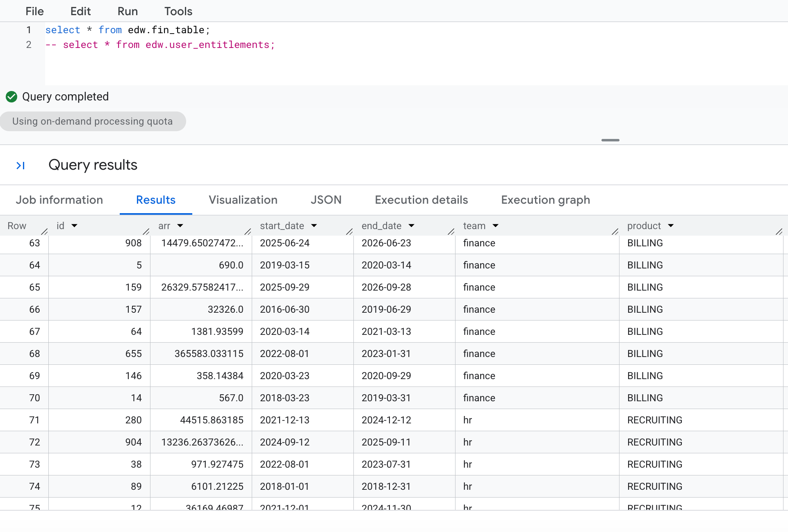Click the start_date column header label

(282, 226)
